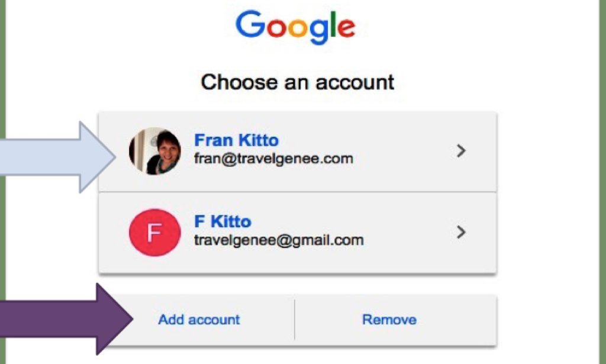Click the Google logo

295,26
